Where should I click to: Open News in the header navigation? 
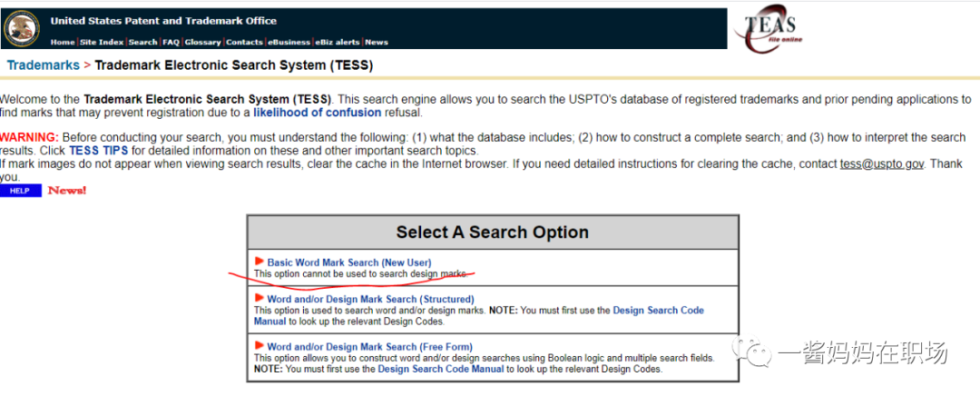pos(377,43)
